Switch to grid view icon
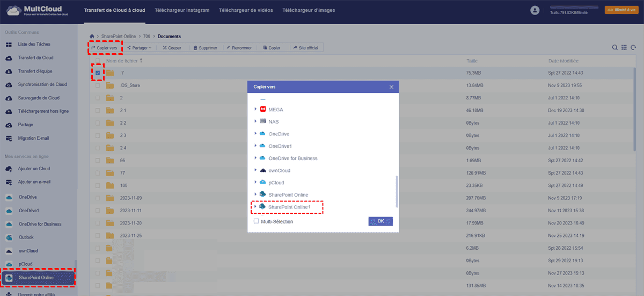644x296 pixels. click(x=624, y=47)
